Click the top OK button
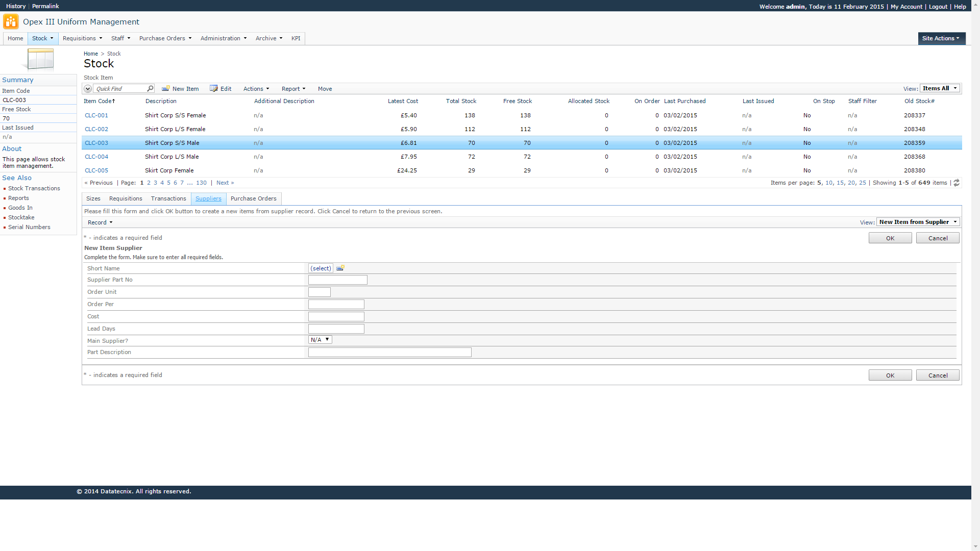The width and height of the screenshot is (980, 551). (x=890, y=238)
